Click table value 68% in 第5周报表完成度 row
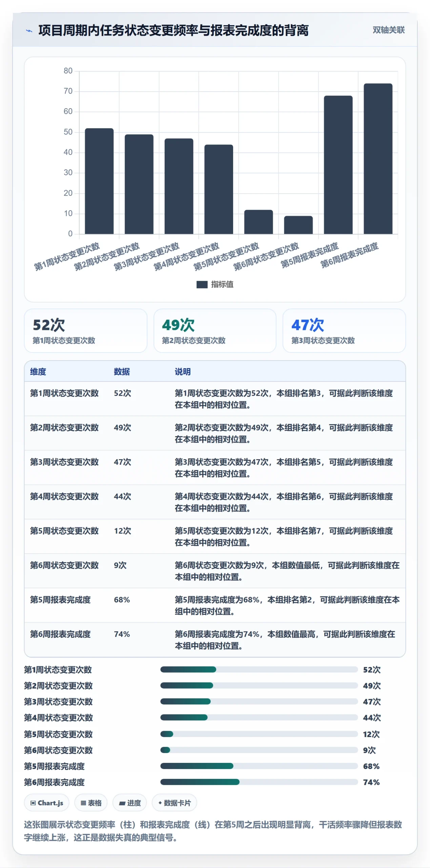Viewport: 430px width, 868px height. (x=122, y=600)
